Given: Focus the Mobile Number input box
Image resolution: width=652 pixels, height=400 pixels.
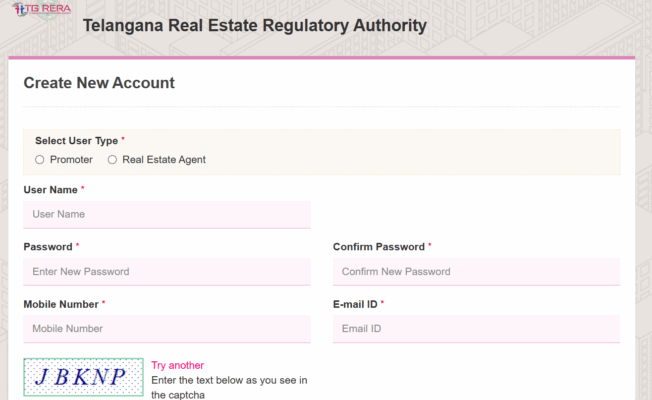Looking at the screenshot, I should [x=167, y=328].
